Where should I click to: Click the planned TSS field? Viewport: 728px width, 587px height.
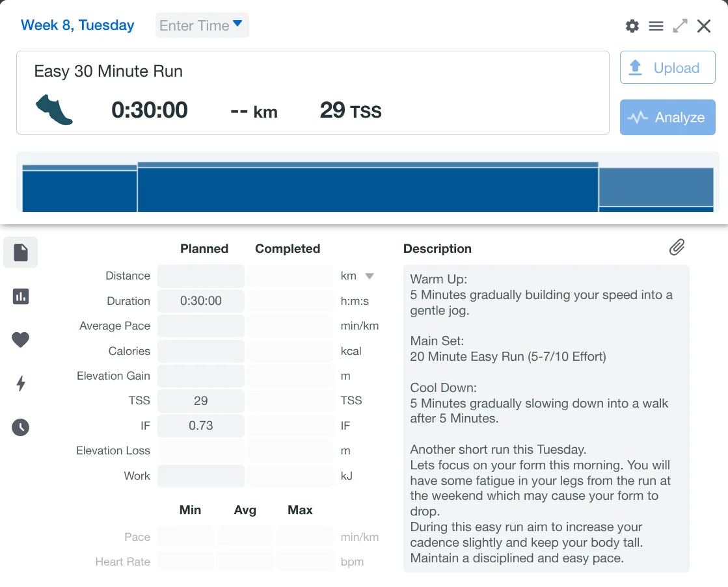[x=201, y=400]
